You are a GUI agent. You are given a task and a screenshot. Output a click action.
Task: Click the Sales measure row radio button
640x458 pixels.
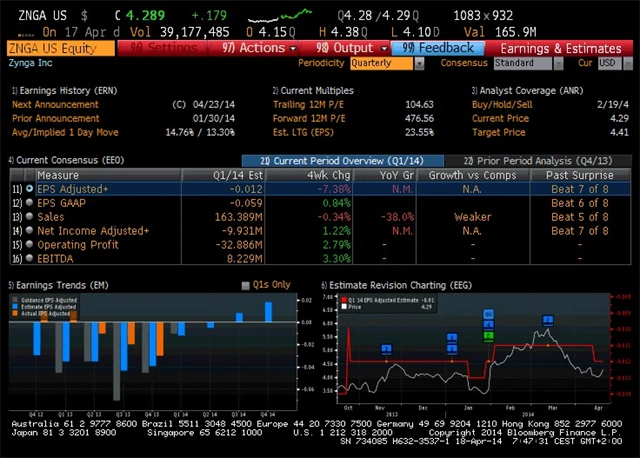28,215
